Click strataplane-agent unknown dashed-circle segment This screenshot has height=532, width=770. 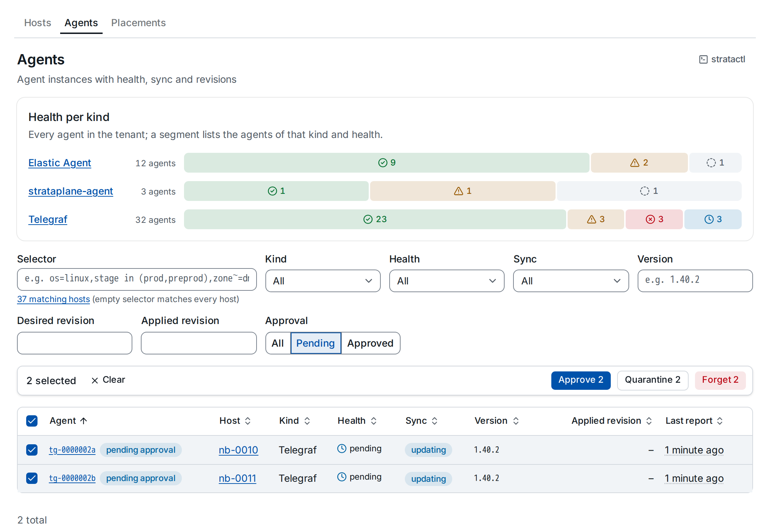coord(649,191)
